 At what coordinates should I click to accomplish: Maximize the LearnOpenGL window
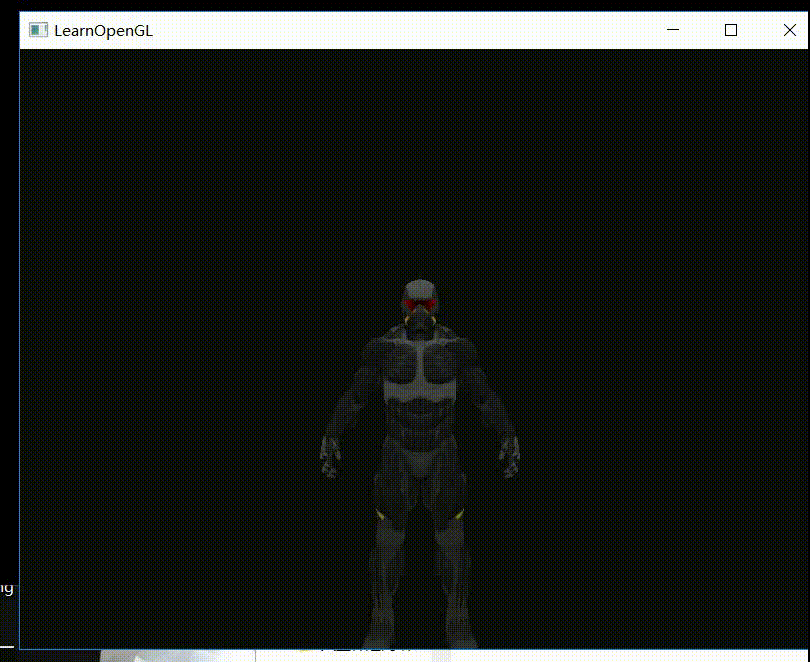(x=731, y=30)
